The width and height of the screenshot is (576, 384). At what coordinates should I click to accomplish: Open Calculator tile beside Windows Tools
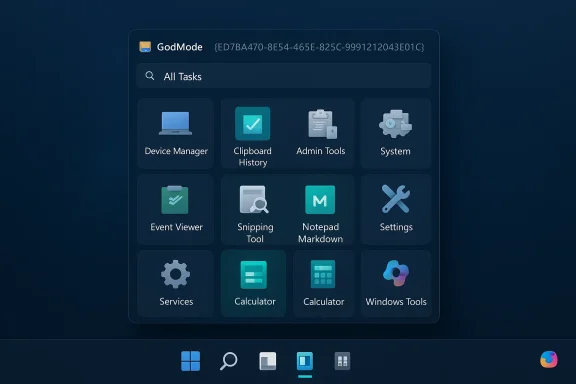pyautogui.click(x=323, y=283)
